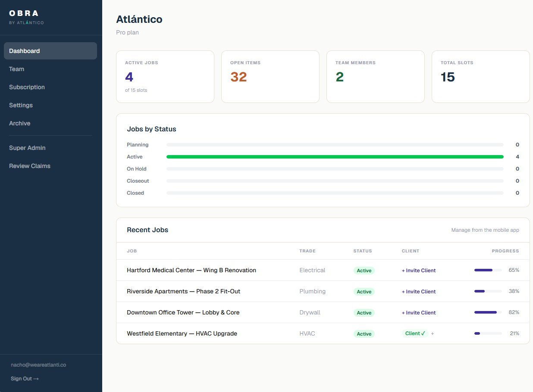533x392 pixels.
Task: Invite client for Downtown Office Tower job
Action: [419, 313]
